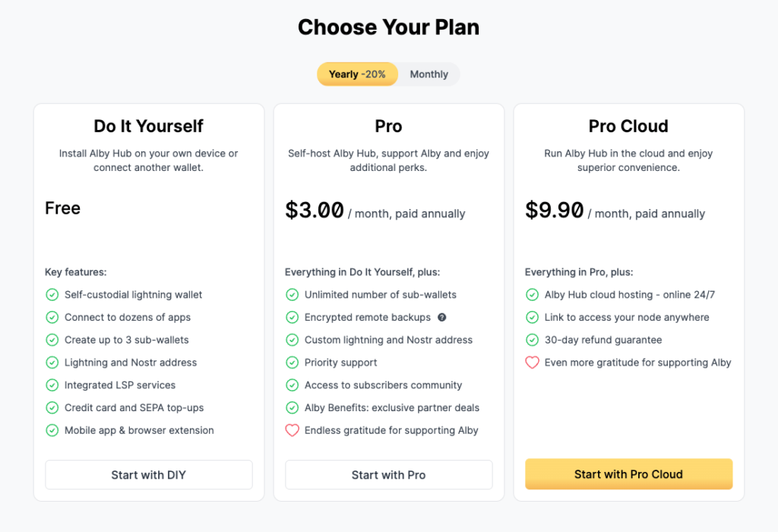Viewport: 778px width, 532px height.
Task: Click checkmark icon next to Priority support
Action: [x=293, y=363]
